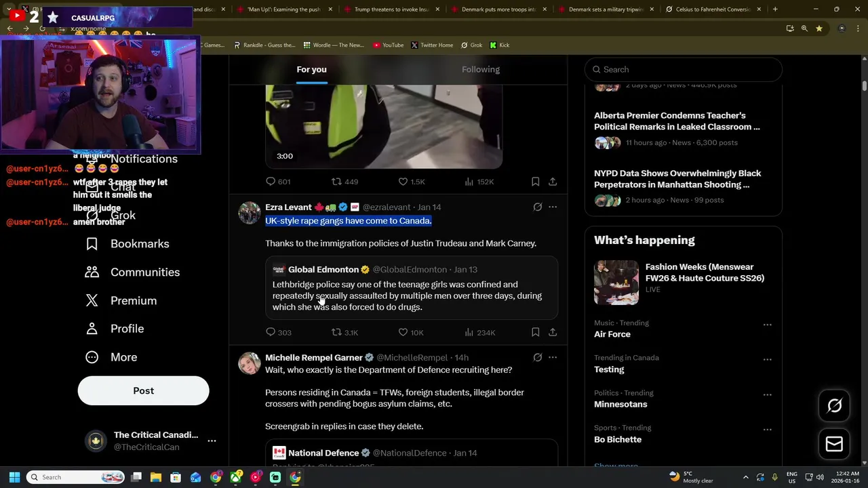
Task: Show hidden system tray icons
Action: (745, 477)
